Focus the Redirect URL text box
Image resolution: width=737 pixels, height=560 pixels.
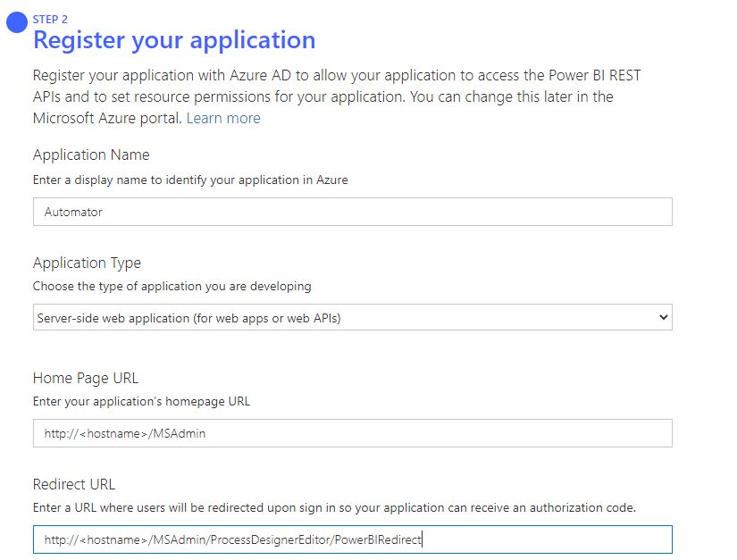coord(352,539)
